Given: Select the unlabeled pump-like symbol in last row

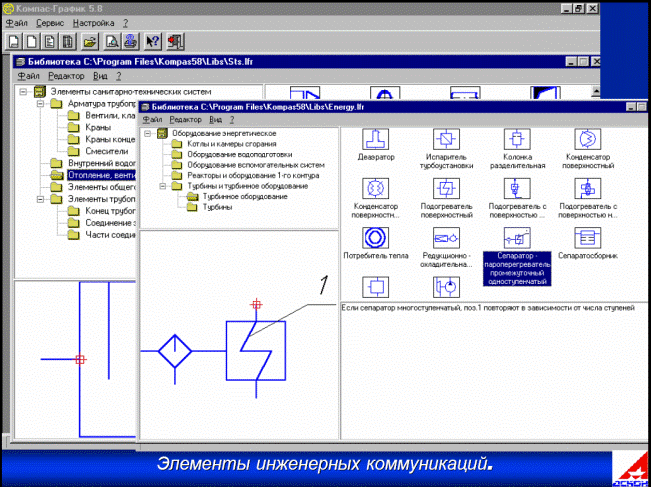Looking at the screenshot, I should (x=446, y=287).
